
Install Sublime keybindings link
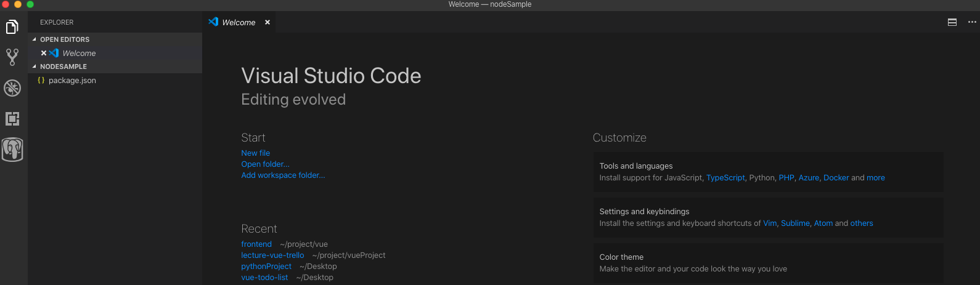click(795, 223)
